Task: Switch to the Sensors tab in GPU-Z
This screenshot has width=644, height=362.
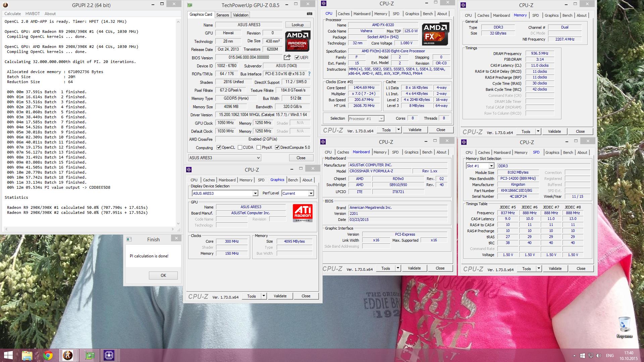Action: pos(222,15)
